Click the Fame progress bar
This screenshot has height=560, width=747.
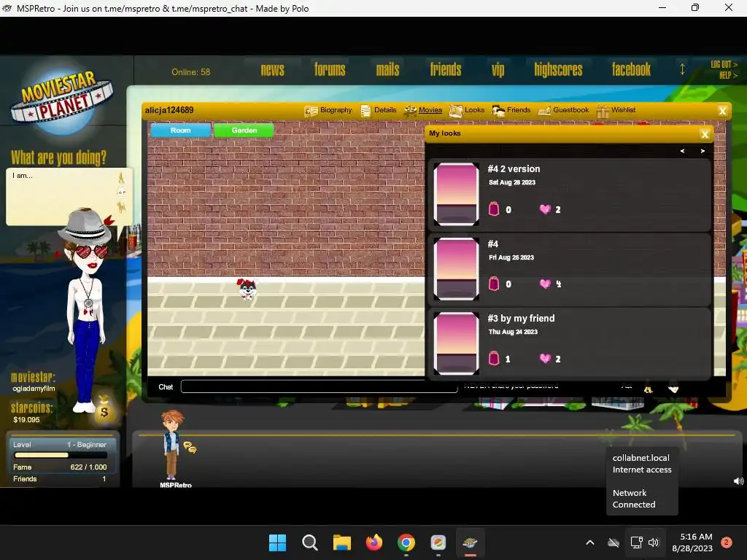click(x=61, y=455)
